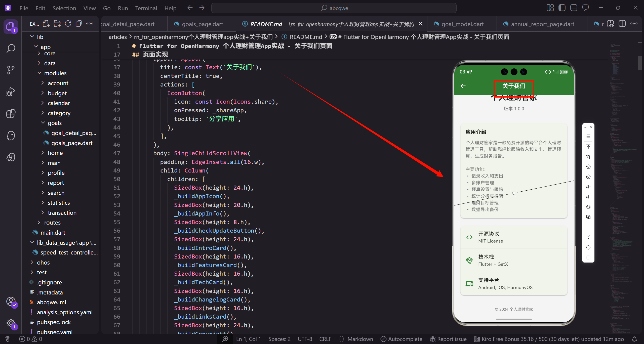
Task: Split the editor to the right
Action: pyautogui.click(x=622, y=24)
